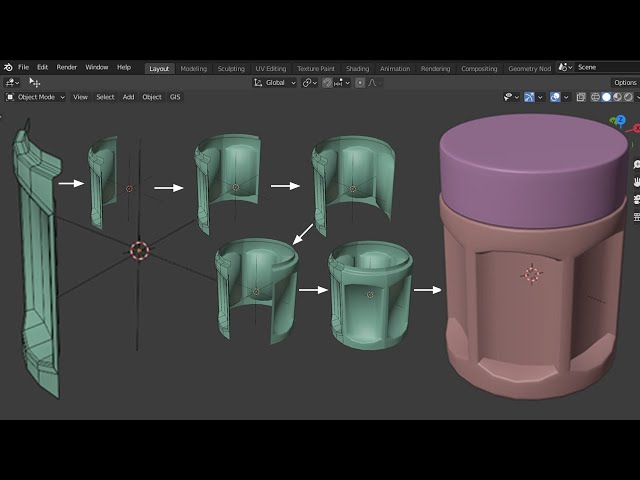Open the Help menu
The width and height of the screenshot is (640, 480).
(x=124, y=67)
